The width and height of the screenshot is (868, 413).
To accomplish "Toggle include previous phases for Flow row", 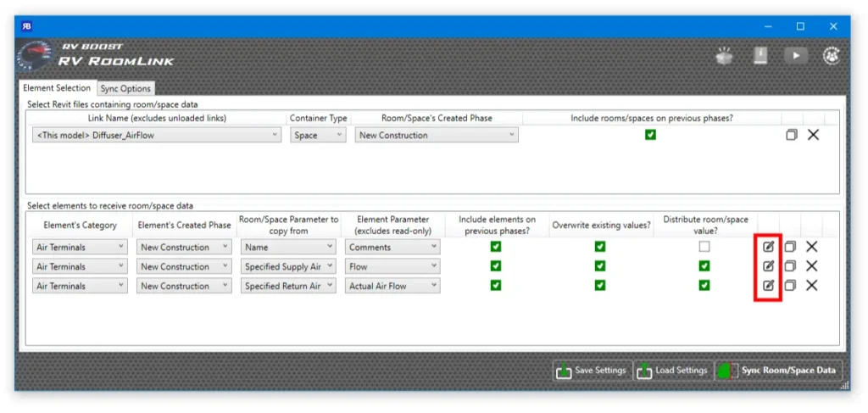I will coord(496,266).
